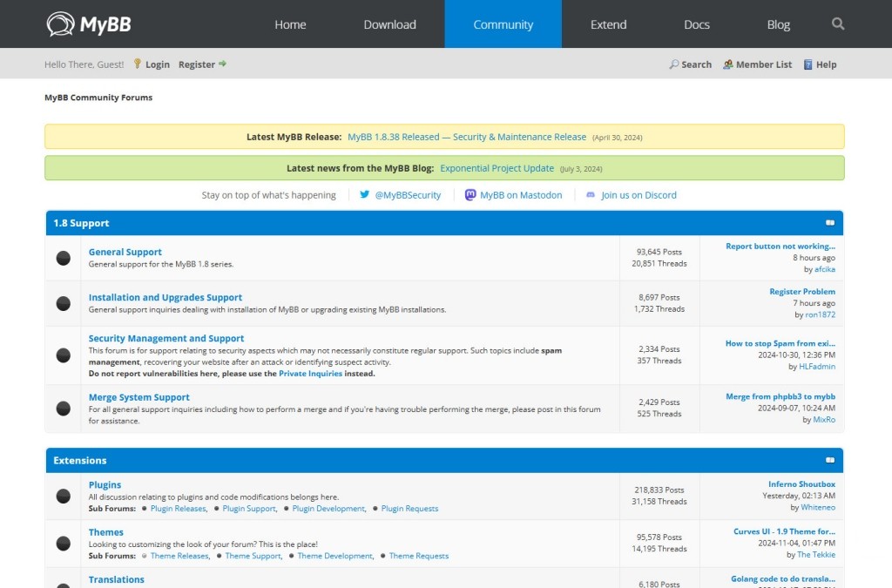892x588 pixels.
Task: Click the Plugins forum status icon
Action: 63,496
